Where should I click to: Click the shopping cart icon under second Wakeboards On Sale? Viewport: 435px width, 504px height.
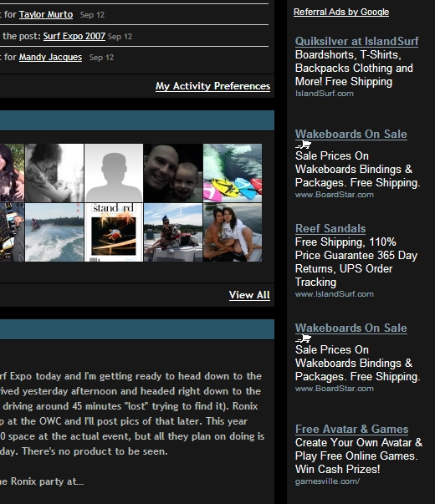[303, 339]
